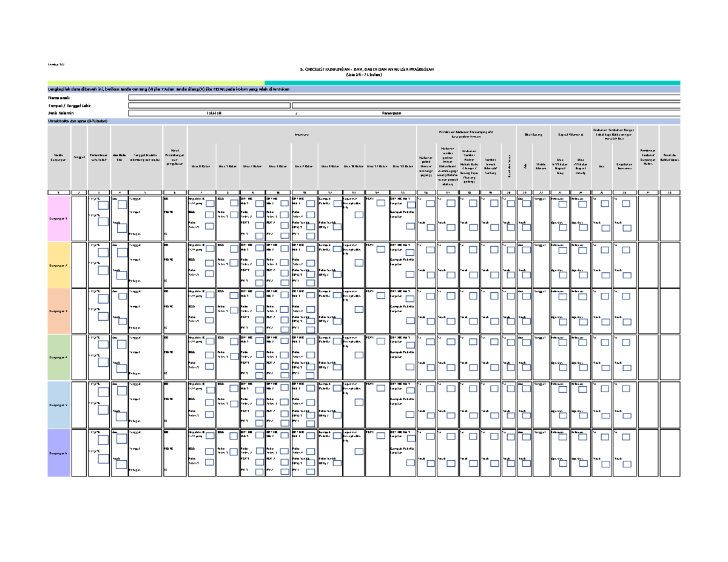Click the orange Kunjungan 3 row label
Viewport: 728px width, 562px height.
click(x=59, y=311)
